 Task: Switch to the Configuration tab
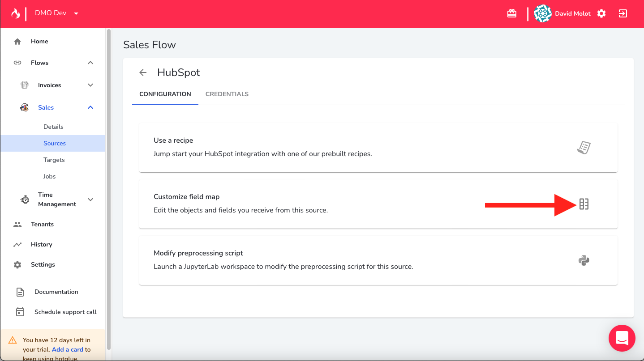[x=165, y=94]
